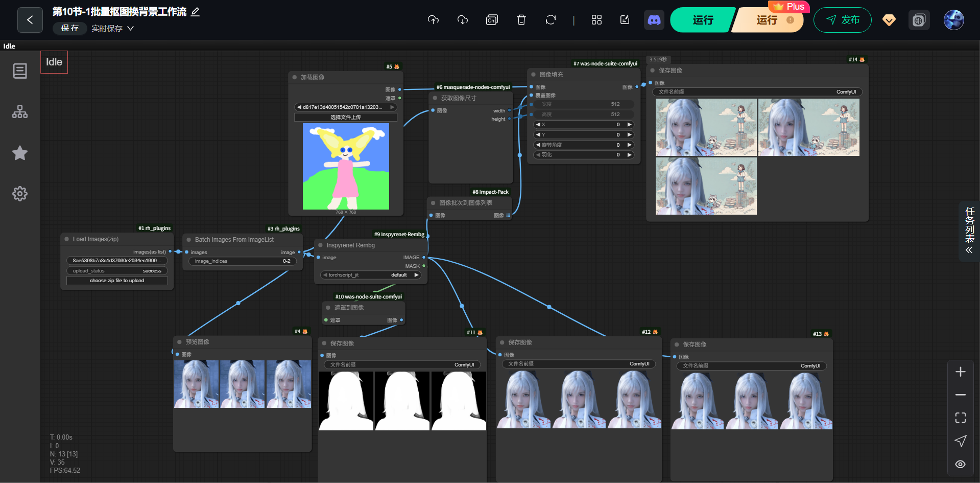Open first mask thumbnail in node #11
This screenshot has width=980, height=483.
click(x=346, y=401)
